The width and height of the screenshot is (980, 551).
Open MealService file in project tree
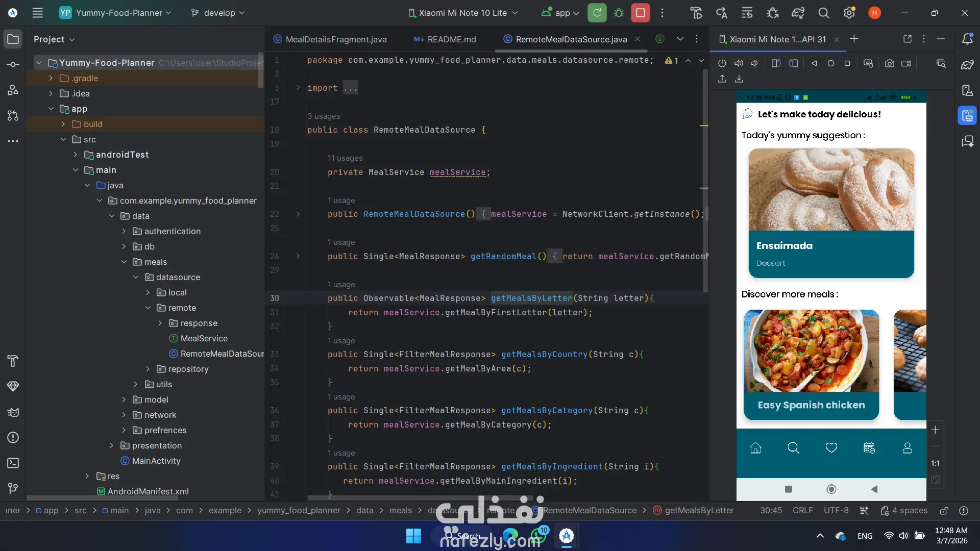(x=204, y=338)
